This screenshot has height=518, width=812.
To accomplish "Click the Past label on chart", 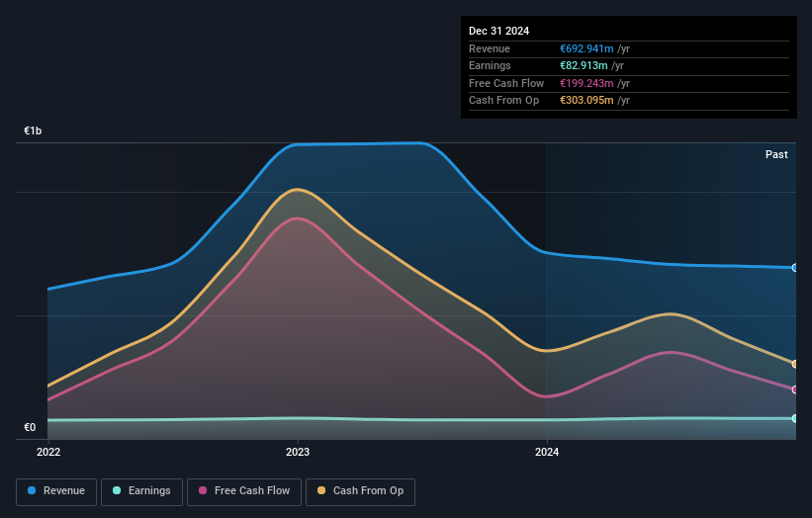I will 776,154.
